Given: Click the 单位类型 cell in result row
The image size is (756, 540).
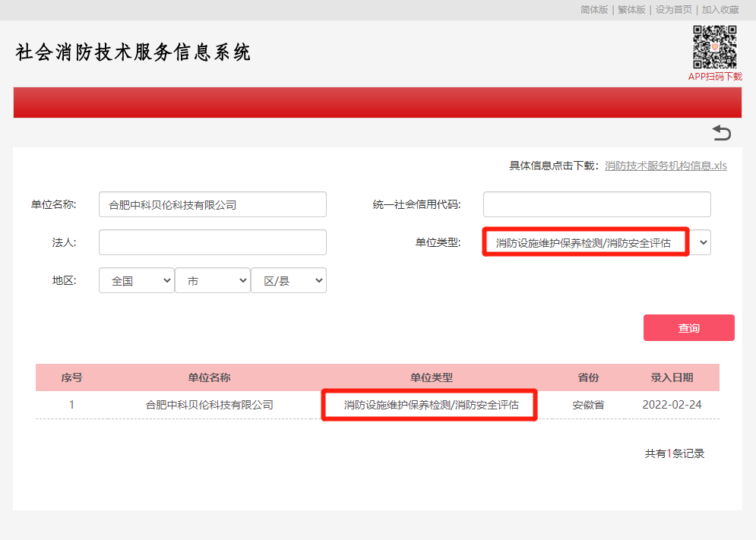Looking at the screenshot, I should point(431,405).
